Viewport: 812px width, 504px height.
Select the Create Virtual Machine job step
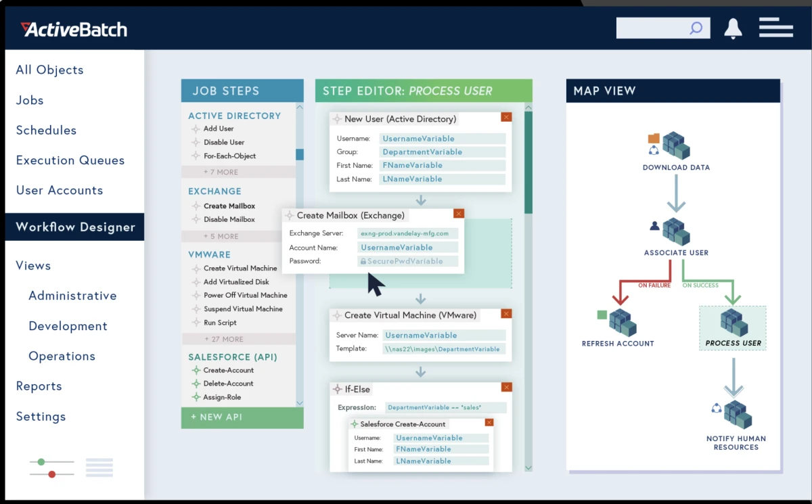tap(240, 268)
